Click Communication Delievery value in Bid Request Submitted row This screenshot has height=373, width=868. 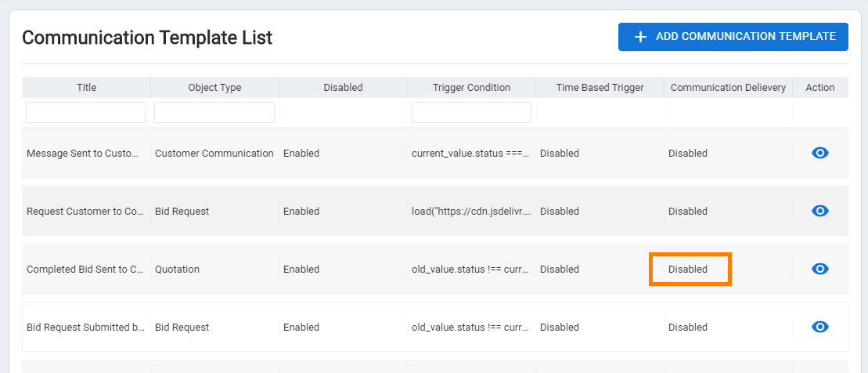pos(688,328)
